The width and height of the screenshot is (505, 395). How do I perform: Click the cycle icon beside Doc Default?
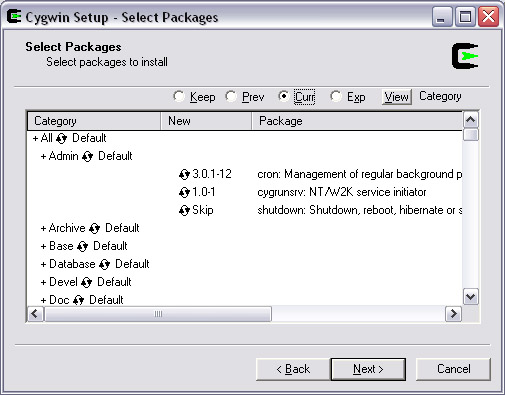point(79,300)
